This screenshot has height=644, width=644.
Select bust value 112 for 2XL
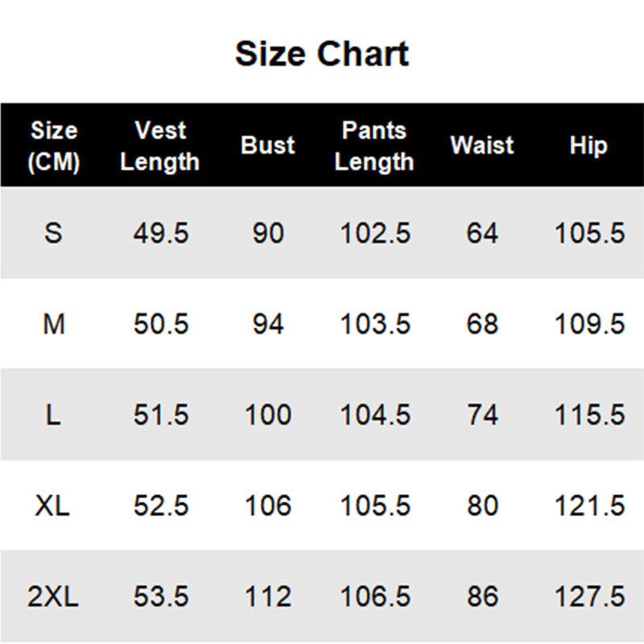click(268, 596)
